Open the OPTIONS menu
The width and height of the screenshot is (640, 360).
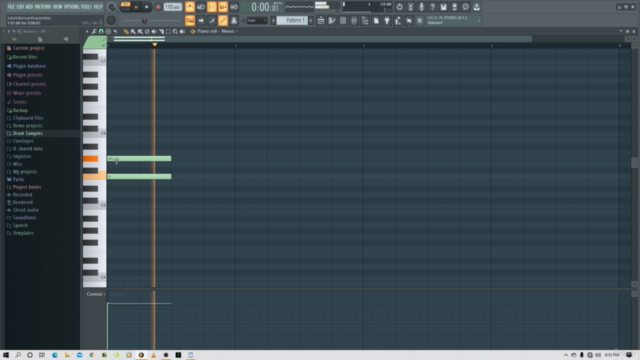pos(71,7)
